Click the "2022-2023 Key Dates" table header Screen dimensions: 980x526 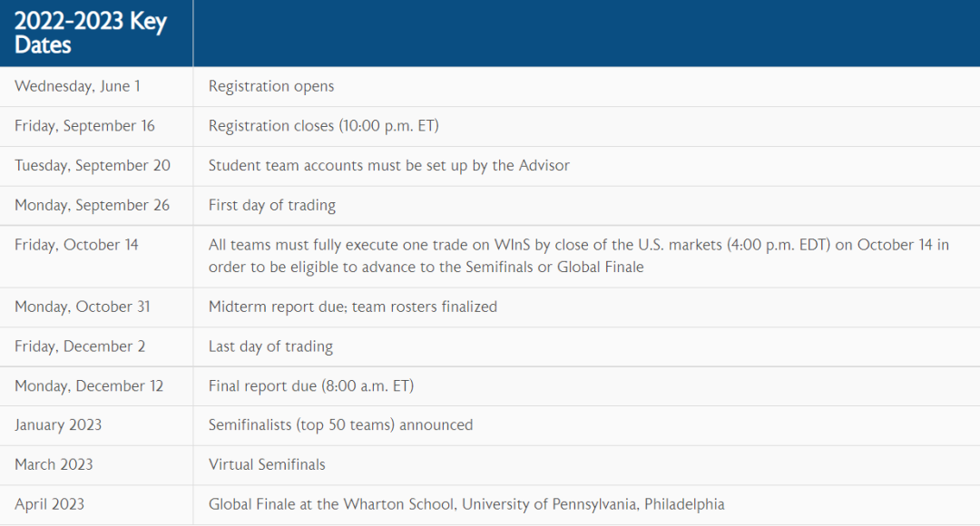pos(91,34)
